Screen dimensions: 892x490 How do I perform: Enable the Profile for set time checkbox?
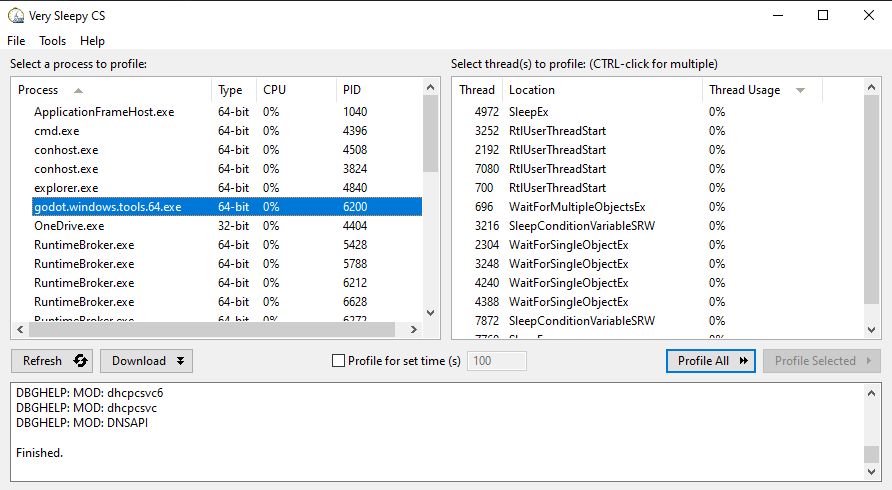338,361
